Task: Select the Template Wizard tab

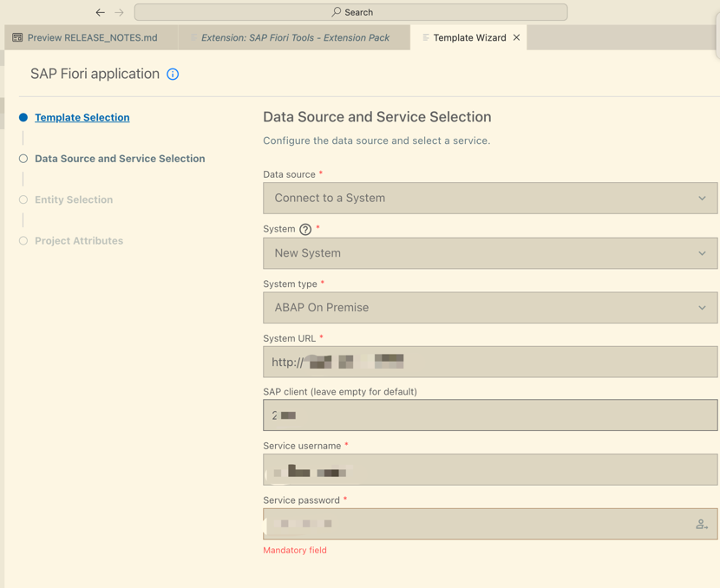Action: tap(469, 37)
